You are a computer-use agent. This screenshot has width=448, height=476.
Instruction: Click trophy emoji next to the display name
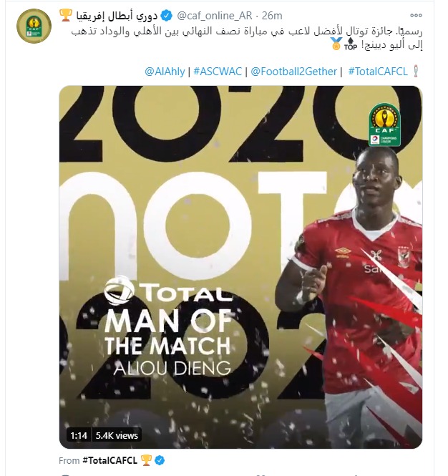[66, 15]
